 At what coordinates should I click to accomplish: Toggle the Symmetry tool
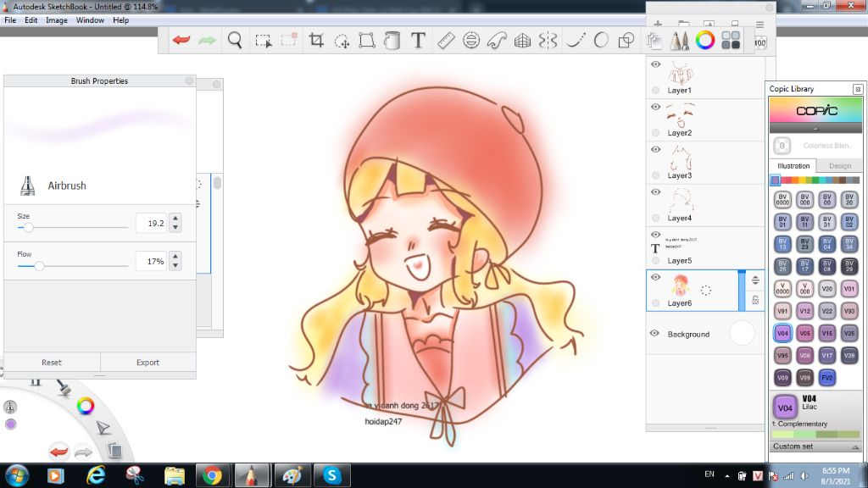[x=548, y=40]
